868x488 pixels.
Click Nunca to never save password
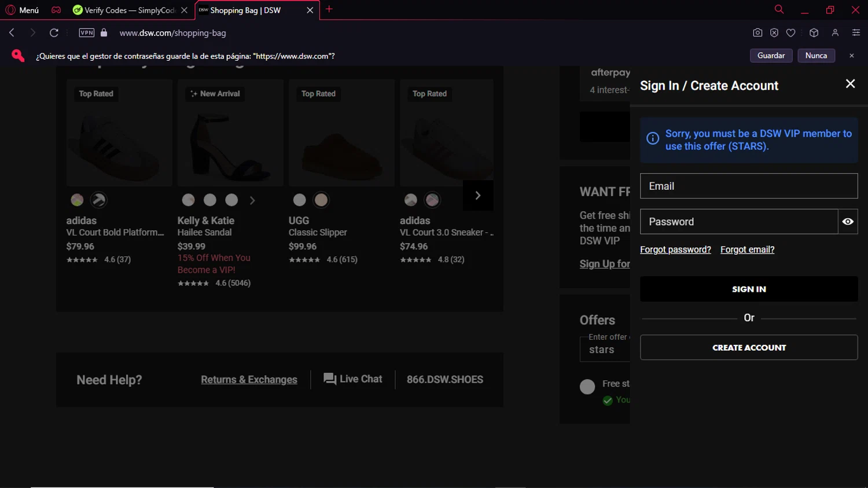tap(816, 56)
